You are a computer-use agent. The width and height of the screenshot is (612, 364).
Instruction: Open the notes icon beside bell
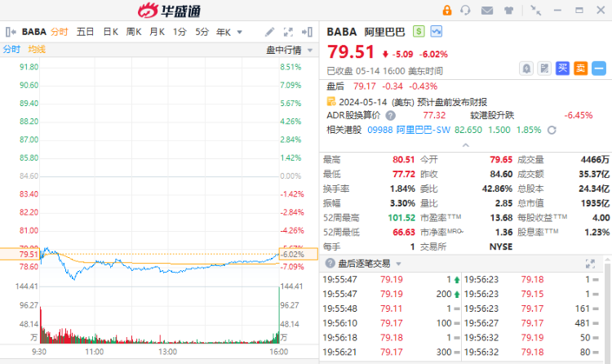(544, 69)
